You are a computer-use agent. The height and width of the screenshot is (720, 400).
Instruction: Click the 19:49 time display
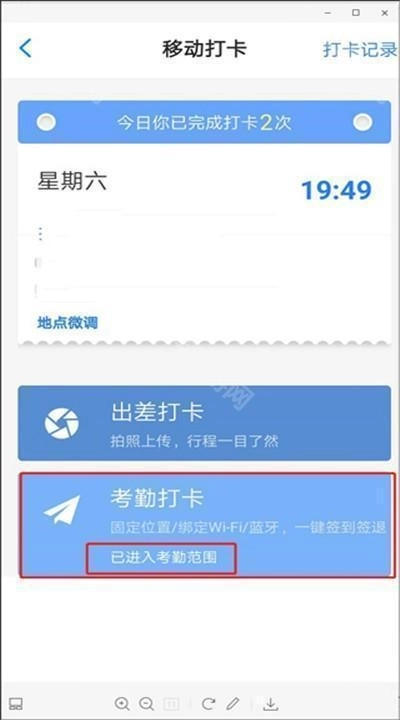pos(337,190)
